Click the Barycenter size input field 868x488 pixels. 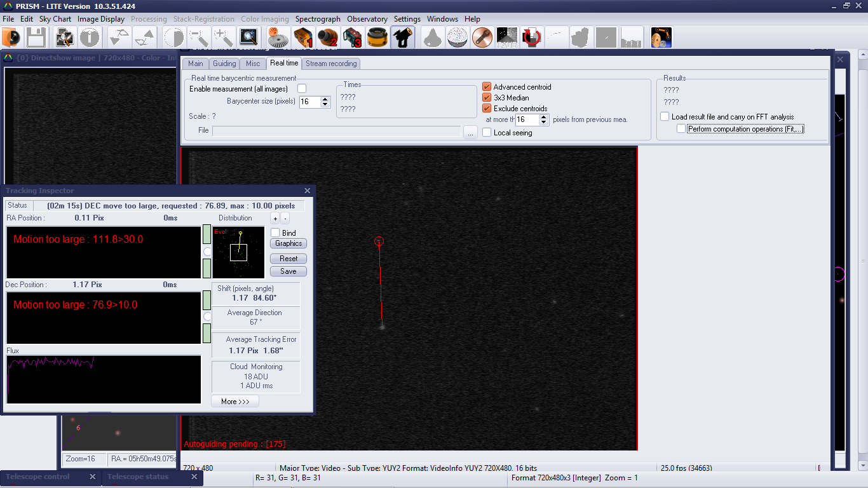tap(310, 102)
